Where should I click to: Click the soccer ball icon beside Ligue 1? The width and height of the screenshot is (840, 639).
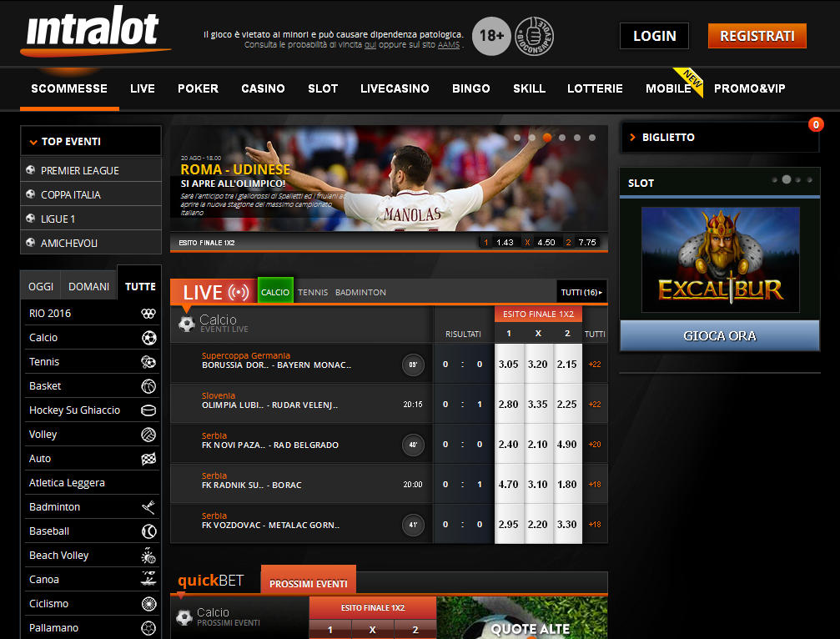coord(31,218)
